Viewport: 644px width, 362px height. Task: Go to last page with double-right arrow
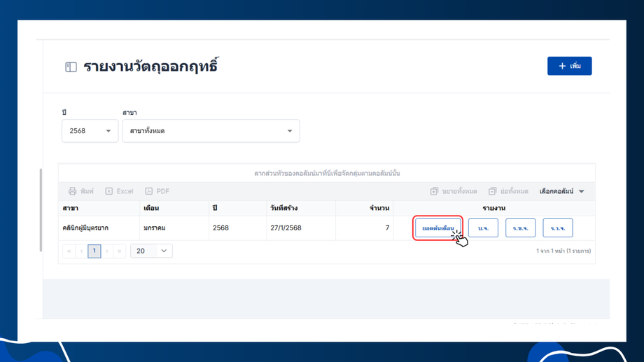tap(120, 251)
